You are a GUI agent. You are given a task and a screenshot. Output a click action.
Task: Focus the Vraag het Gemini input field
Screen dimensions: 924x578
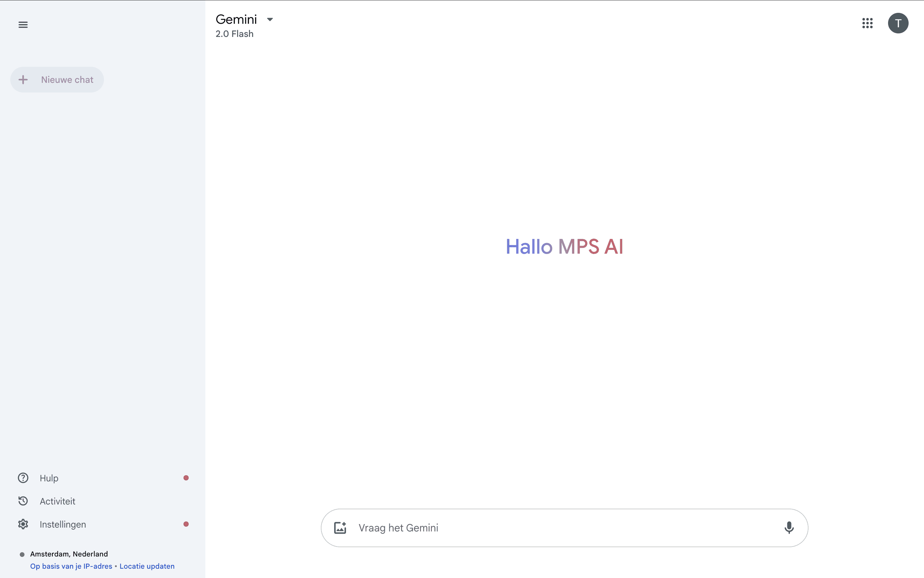pos(564,528)
